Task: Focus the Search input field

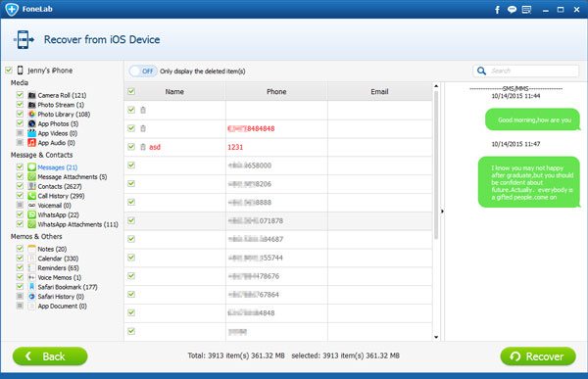Action: 533,71
